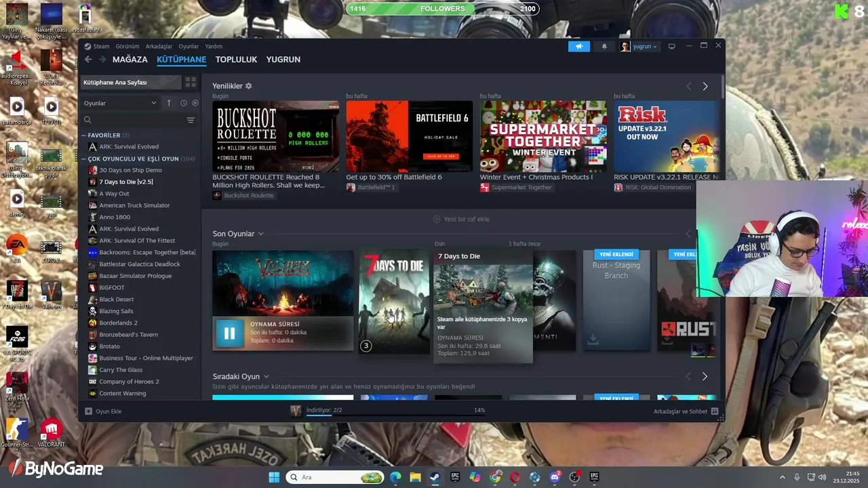The image size is (868, 488).
Task: Open VALORANT desktop shortcut
Action: coord(51,433)
